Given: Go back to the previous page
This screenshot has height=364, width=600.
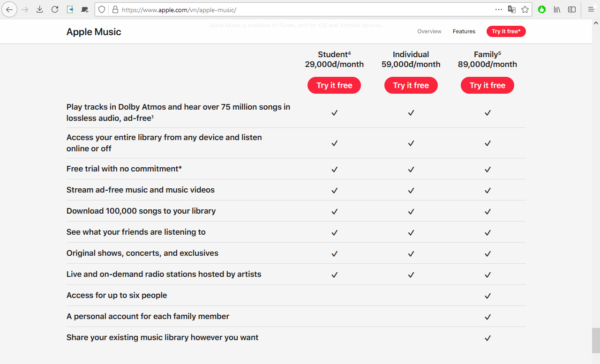Looking at the screenshot, I should (x=9, y=9).
